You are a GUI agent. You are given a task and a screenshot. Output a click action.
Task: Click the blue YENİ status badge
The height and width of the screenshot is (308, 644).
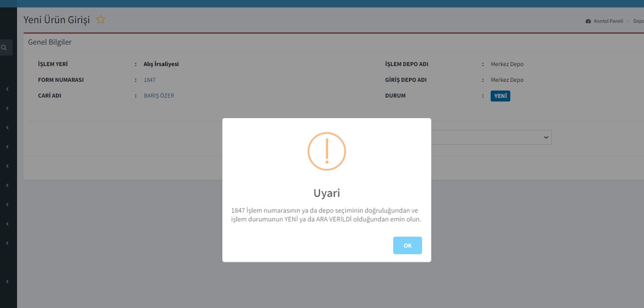500,96
